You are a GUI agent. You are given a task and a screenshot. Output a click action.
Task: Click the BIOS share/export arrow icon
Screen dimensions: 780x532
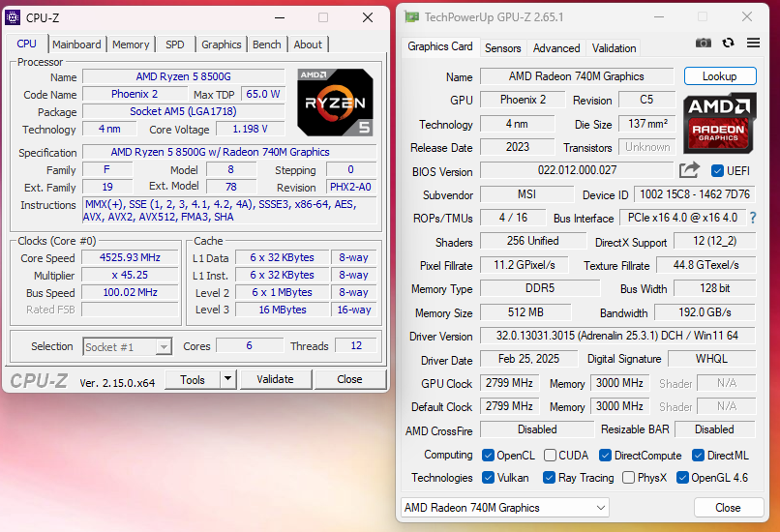click(x=689, y=170)
